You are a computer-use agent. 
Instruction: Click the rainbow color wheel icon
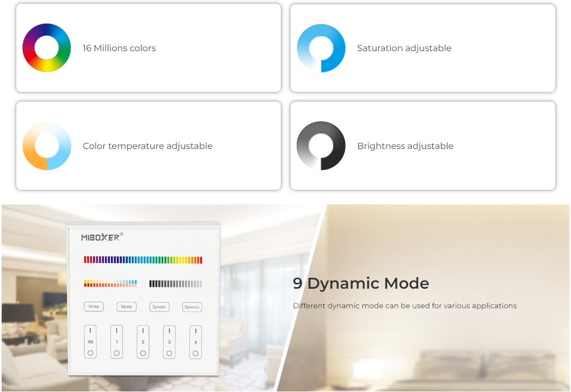46,48
